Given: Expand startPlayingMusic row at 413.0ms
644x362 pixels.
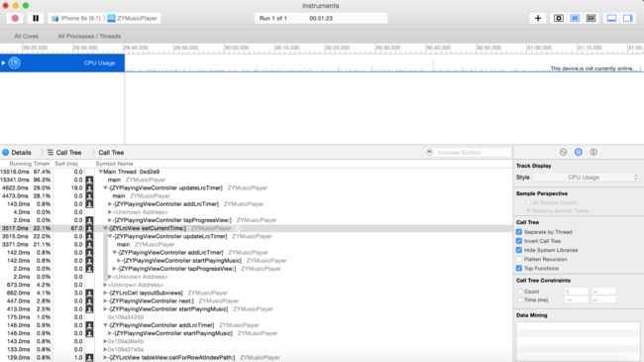Looking at the screenshot, I should click(105, 308).
